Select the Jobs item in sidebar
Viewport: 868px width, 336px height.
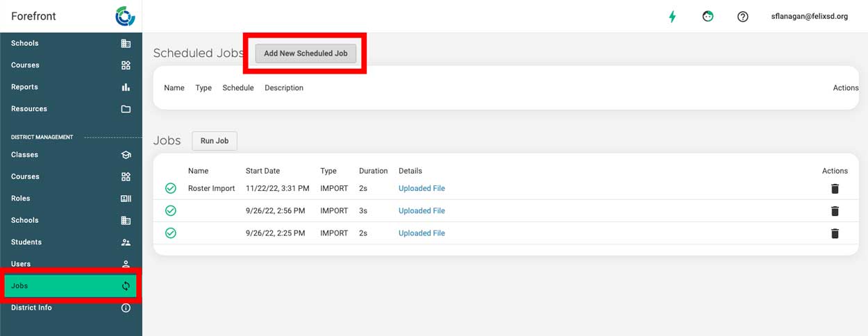[70, 286]
